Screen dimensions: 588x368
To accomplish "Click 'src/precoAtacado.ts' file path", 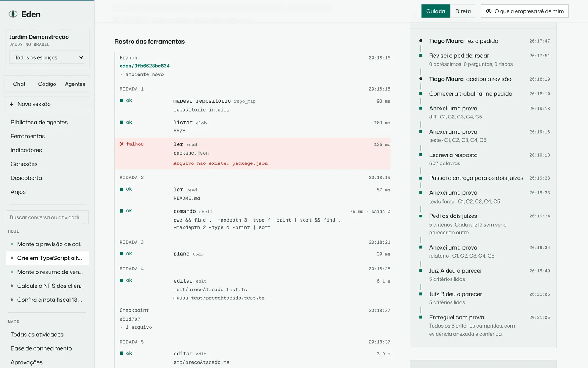I will click(201, 362).
